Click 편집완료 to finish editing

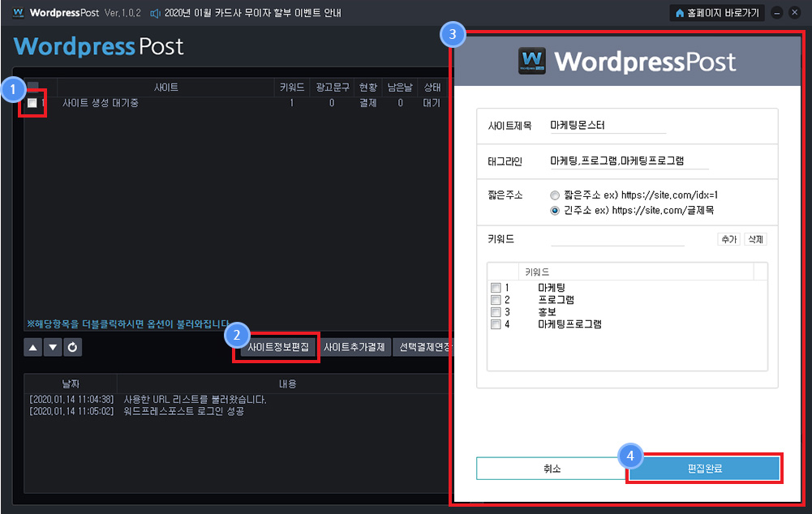pos(704,469)
